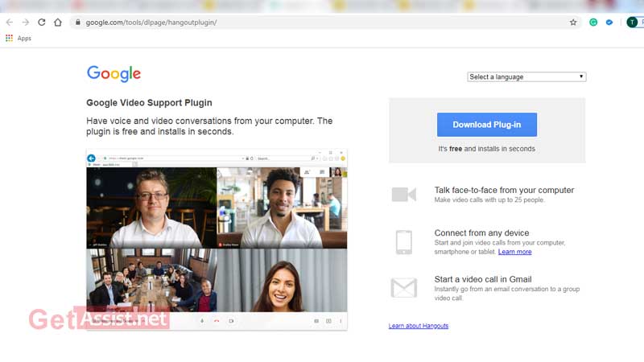Click the video camera icon beside Talk face-to-face

click(x=403, y=195)
